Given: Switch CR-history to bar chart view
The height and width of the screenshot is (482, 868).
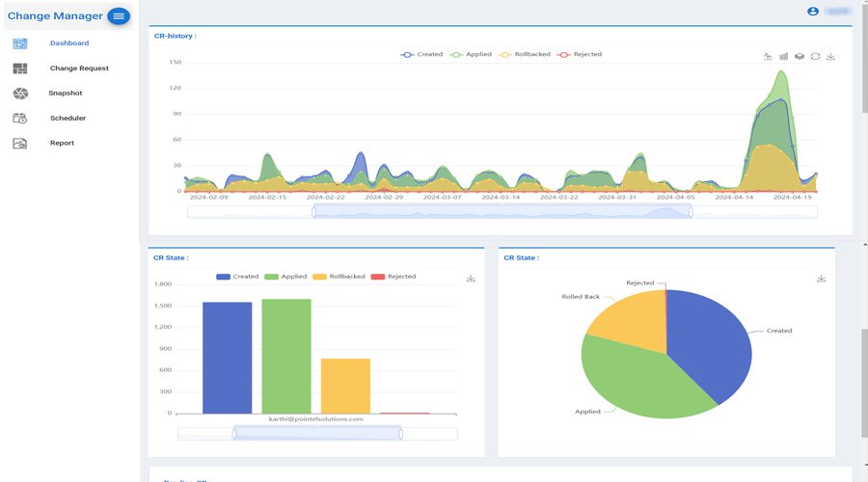Looking at the screenshot, I should point(783,57).
